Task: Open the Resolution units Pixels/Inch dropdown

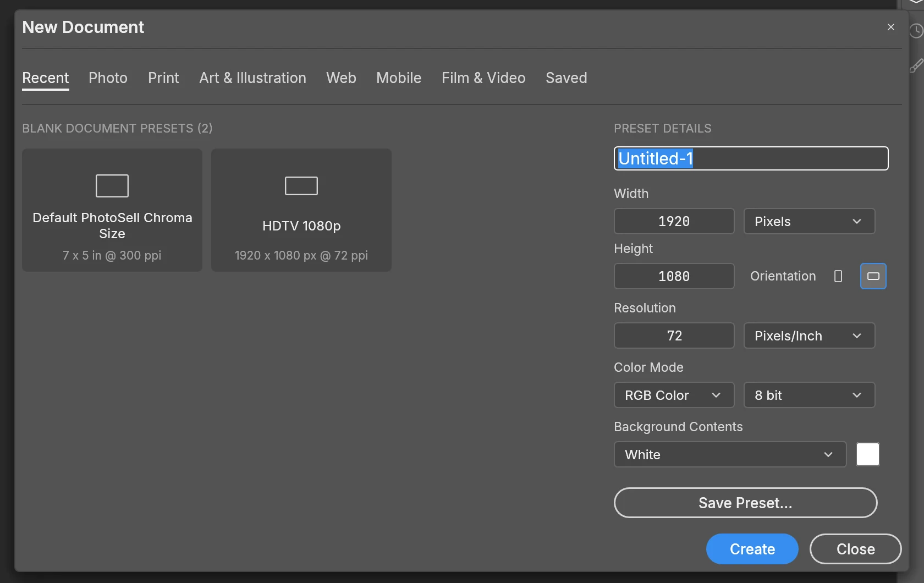Action: click(809, 335)
